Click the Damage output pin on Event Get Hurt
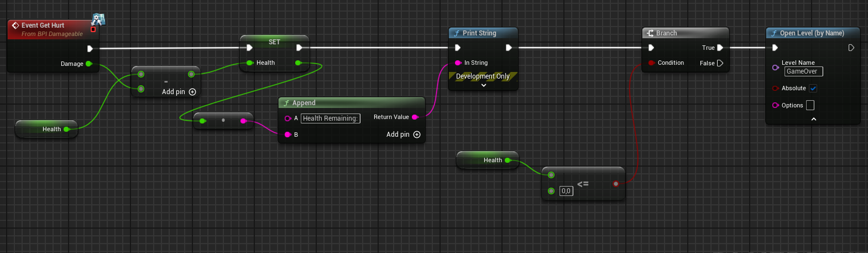868x253 pixels. (x=88, y=64)
